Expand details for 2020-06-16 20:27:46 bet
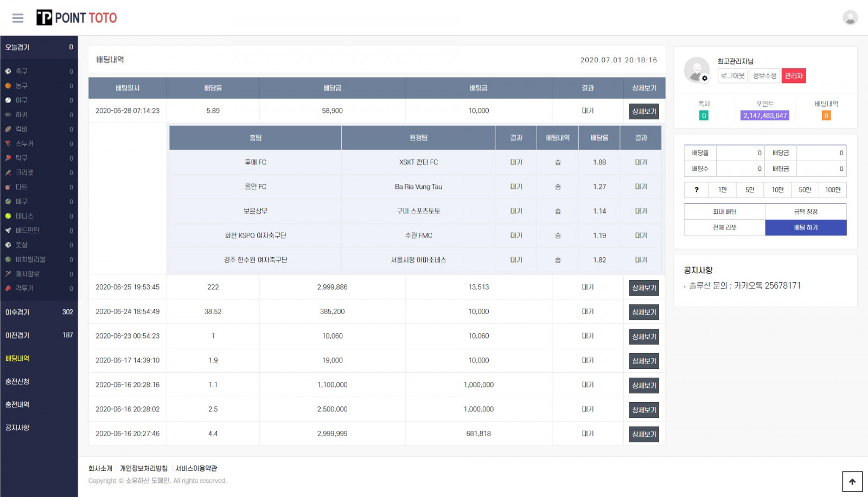The image size is (868, 497). click(x=644, y=434)
